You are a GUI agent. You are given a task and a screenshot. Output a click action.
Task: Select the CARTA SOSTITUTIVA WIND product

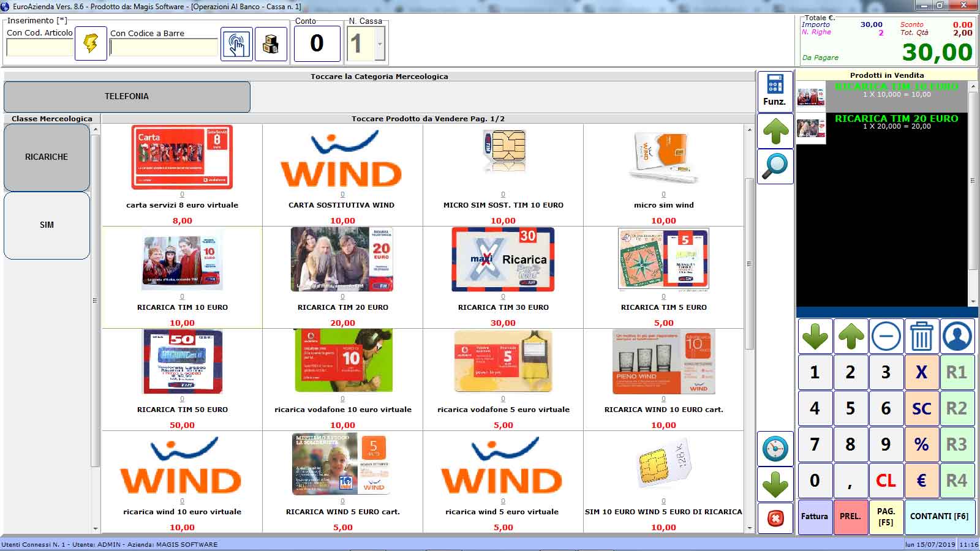click(x=342, y=175)
